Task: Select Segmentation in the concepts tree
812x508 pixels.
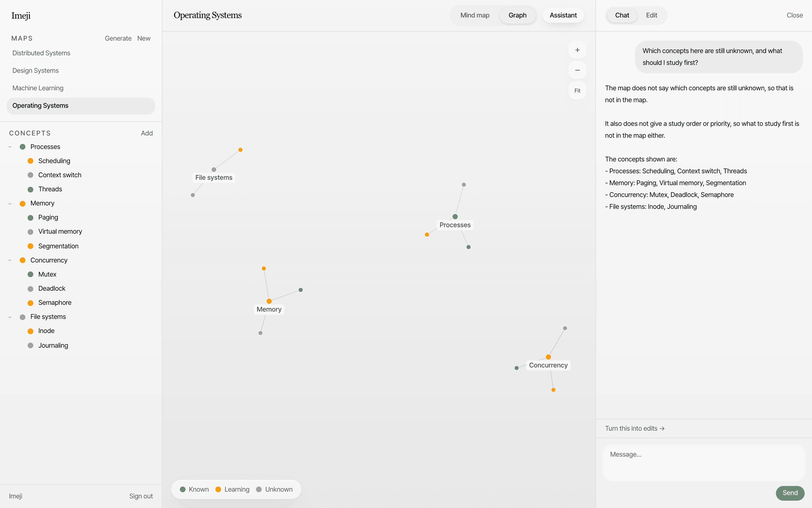Action: [x=58, y=246]
